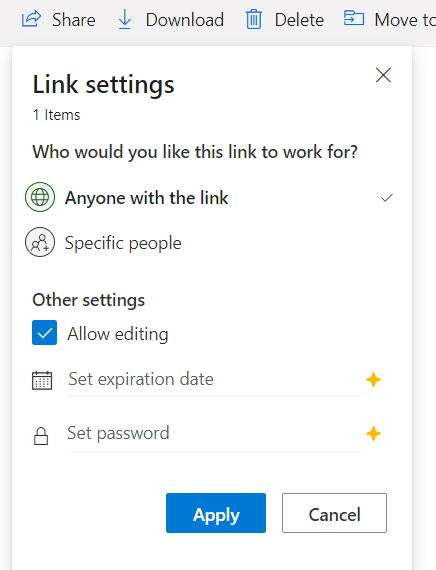Click the Delete label in the command bar

299,20
